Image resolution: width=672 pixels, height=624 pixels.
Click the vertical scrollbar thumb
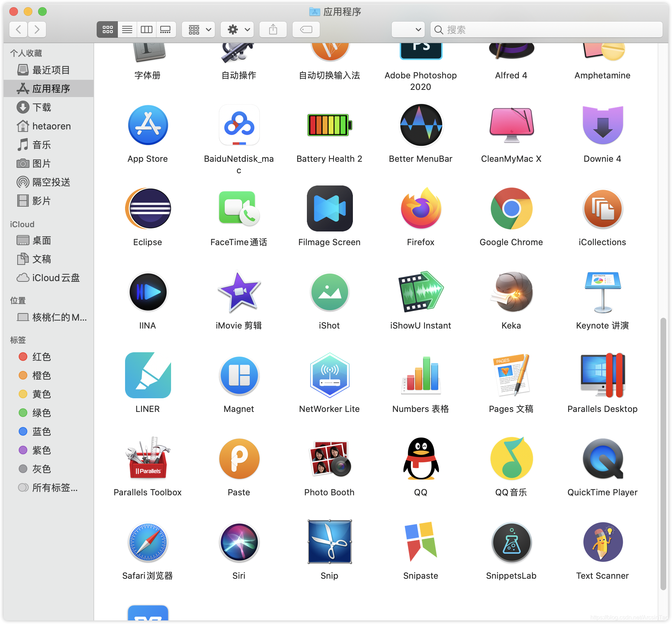click(x=663, y=454)
